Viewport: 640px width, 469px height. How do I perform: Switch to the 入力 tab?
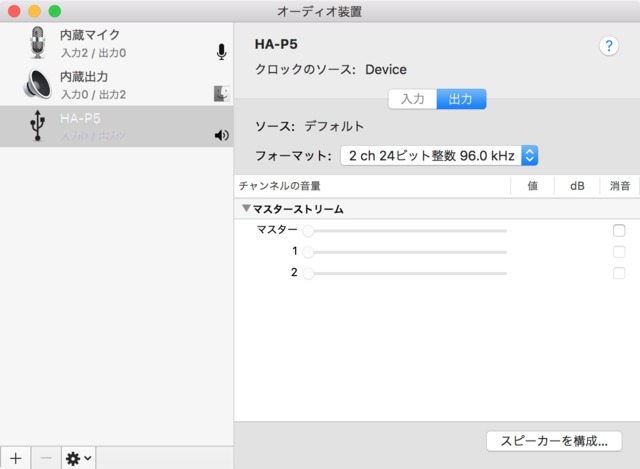click(412, 99)
